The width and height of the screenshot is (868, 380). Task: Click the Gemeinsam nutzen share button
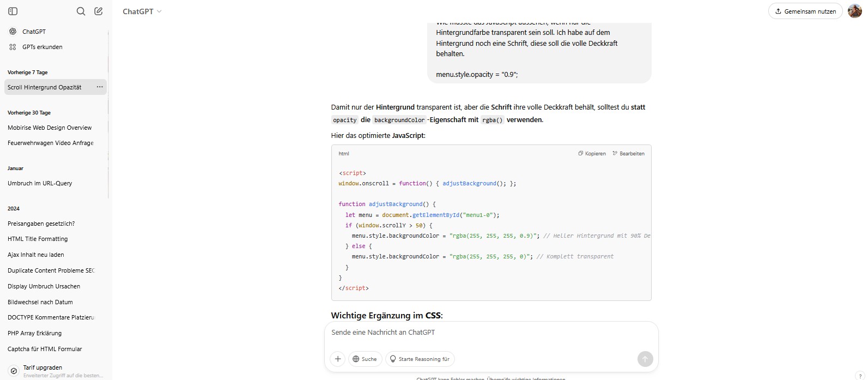pyautogui.click(x=805, y=11)
